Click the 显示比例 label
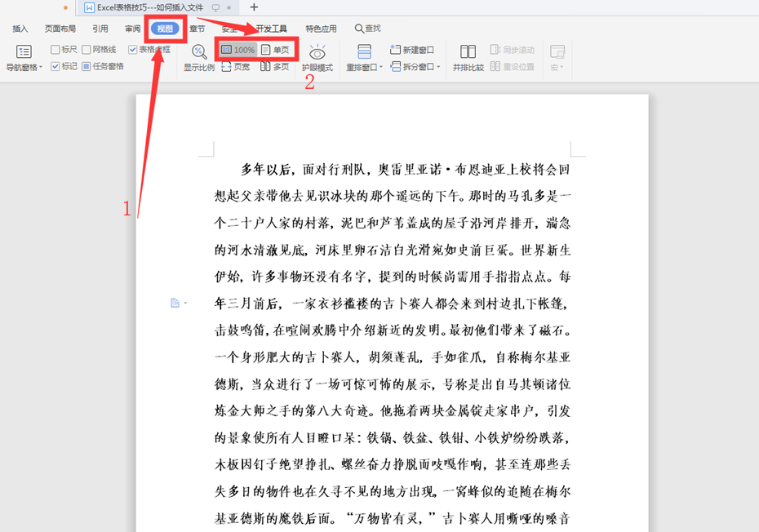The width and height of the screenshot is (759, 532). click(198, 67)
